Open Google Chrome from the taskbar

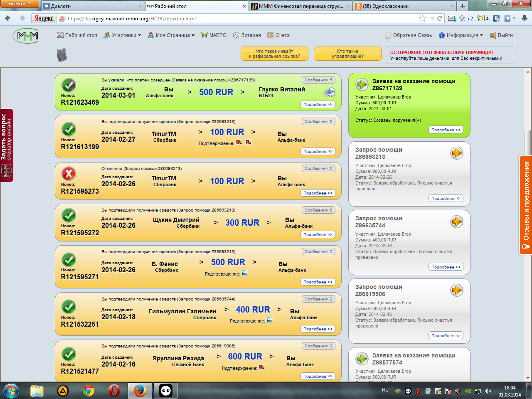[88, 391]
